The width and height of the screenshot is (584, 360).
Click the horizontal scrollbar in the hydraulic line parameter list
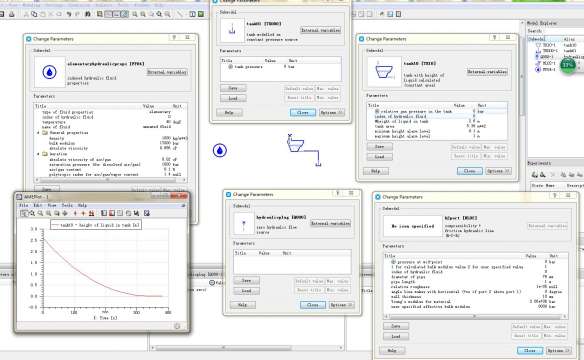[x=474, y=316]
